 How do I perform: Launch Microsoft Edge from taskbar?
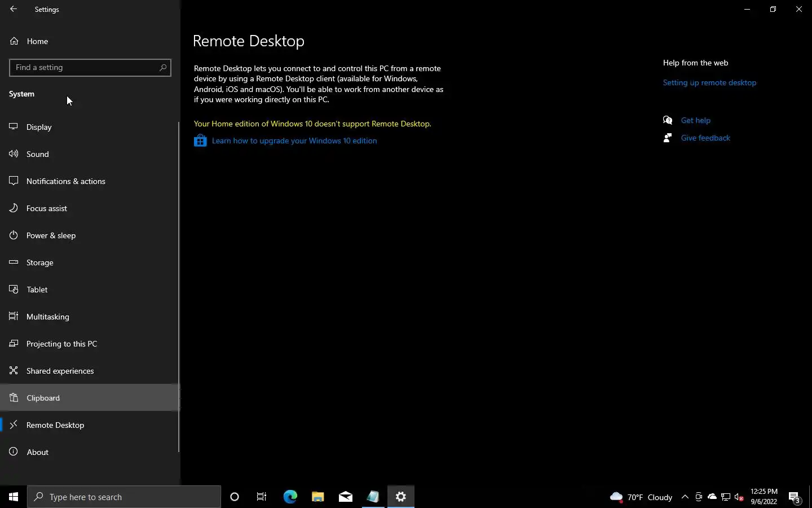click(x=290, y=497)
